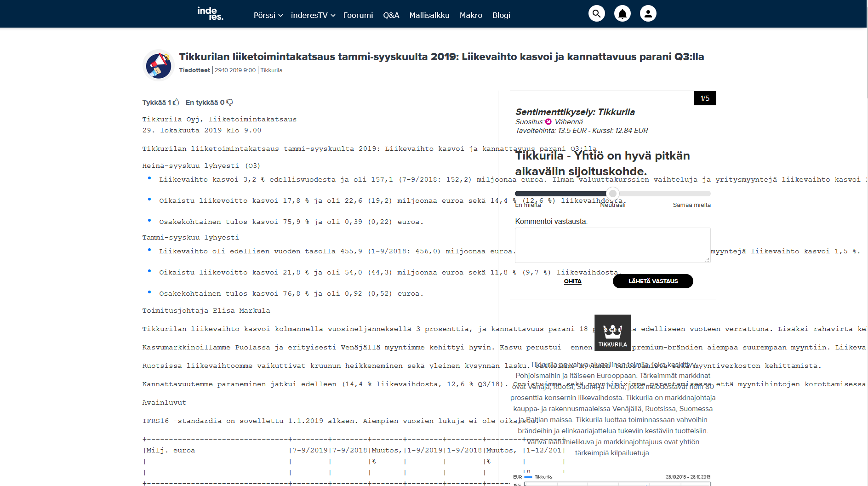Expand the Pörssi dropdown menu
Screen dimensions: 868x486
(x=268, y=15)
